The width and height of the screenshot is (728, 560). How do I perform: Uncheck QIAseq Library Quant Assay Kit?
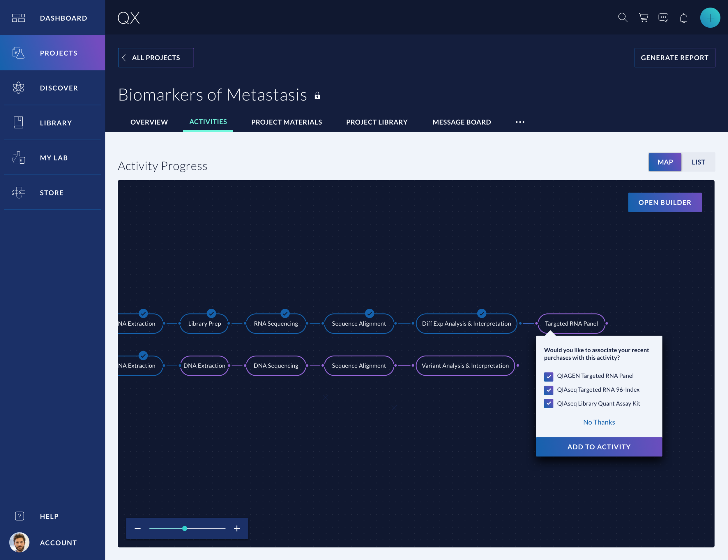tap(549, 404)
